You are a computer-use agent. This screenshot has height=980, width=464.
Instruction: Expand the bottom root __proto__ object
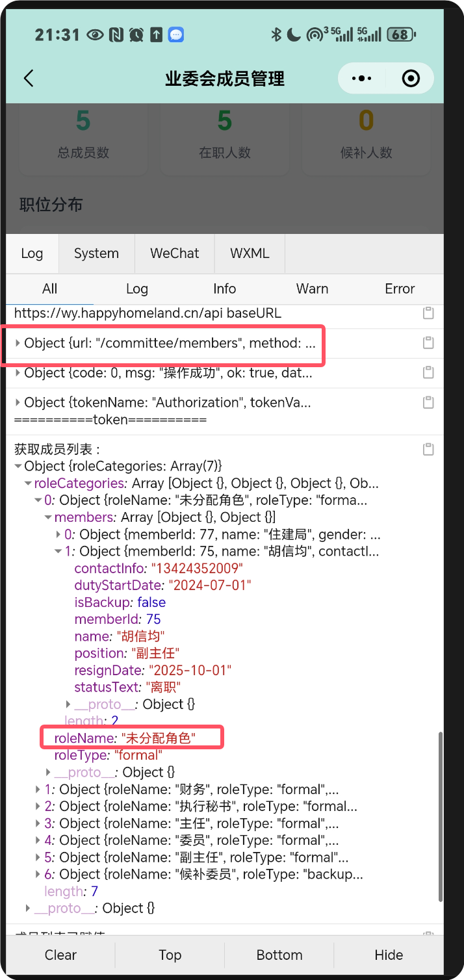[28, 908]
